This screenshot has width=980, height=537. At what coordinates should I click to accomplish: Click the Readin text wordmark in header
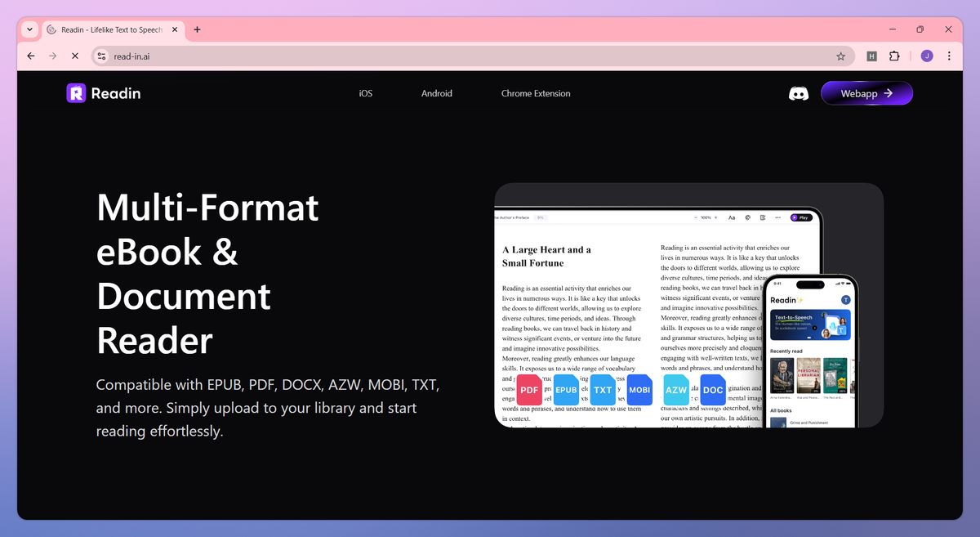[x=116, y=93]
